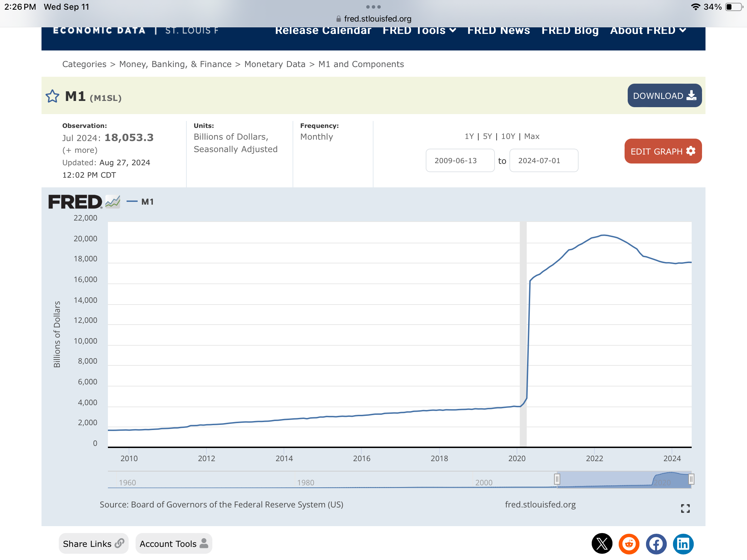747x560 pixels.
Task: Share chart on Reddit icon
Action: pyautogui.click(x=629, y=544)
